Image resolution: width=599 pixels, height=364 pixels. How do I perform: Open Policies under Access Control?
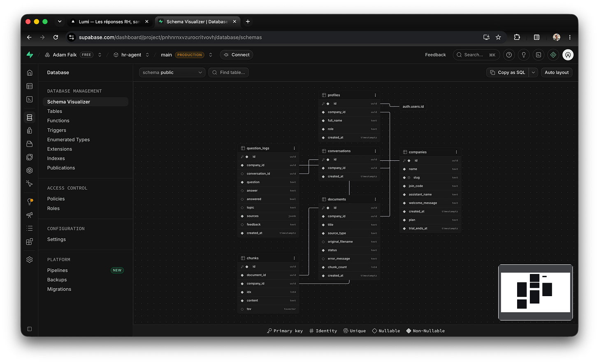click(x=56, y=199)
